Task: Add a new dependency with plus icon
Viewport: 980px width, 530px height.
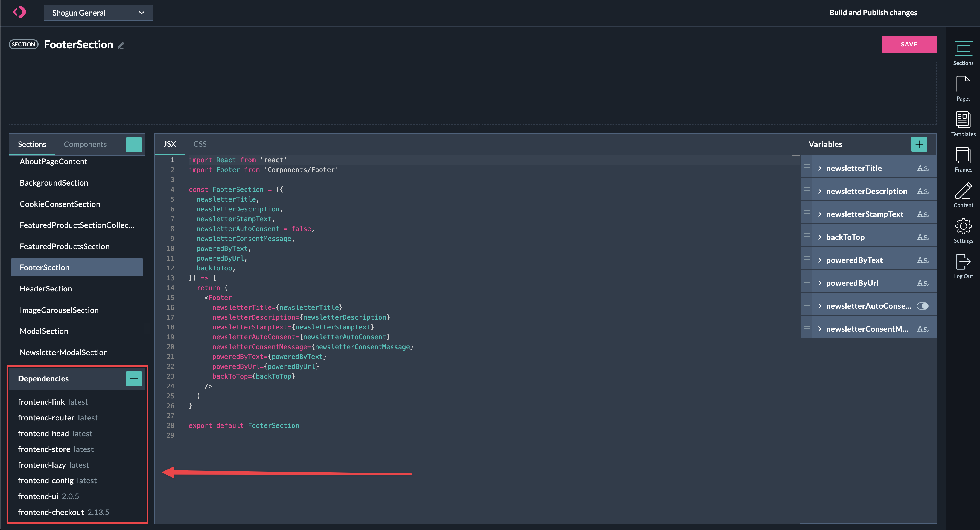Action: [x=134, y=379]
